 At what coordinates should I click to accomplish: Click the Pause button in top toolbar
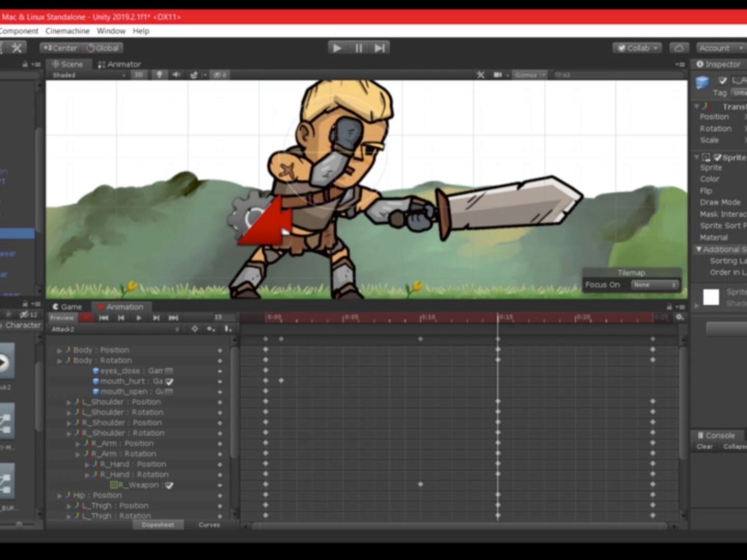358,48
